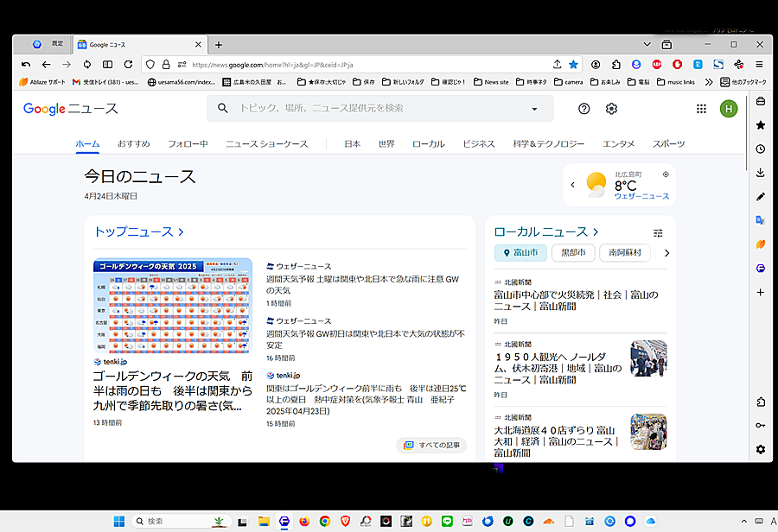Screen dimensions: 778x532
Task: Select the 黒部市 location chip
Action: pyautogui.click(x=573, y=253)
